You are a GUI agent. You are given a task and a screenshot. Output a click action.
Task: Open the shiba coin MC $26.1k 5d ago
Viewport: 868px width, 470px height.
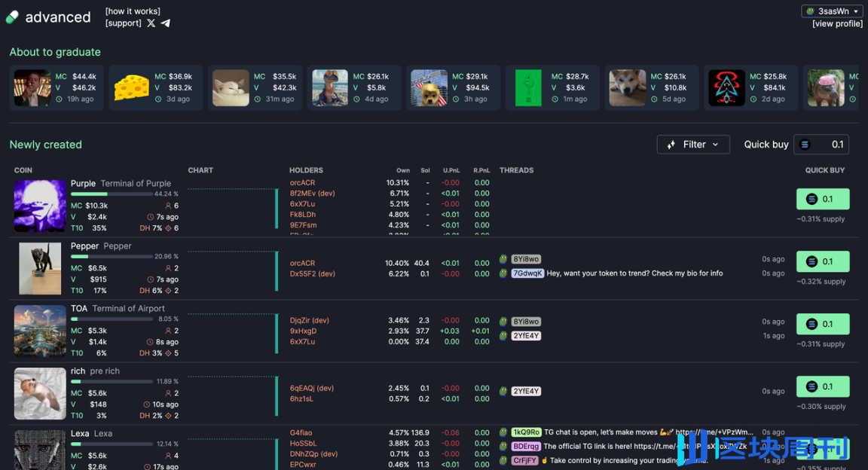652,87
